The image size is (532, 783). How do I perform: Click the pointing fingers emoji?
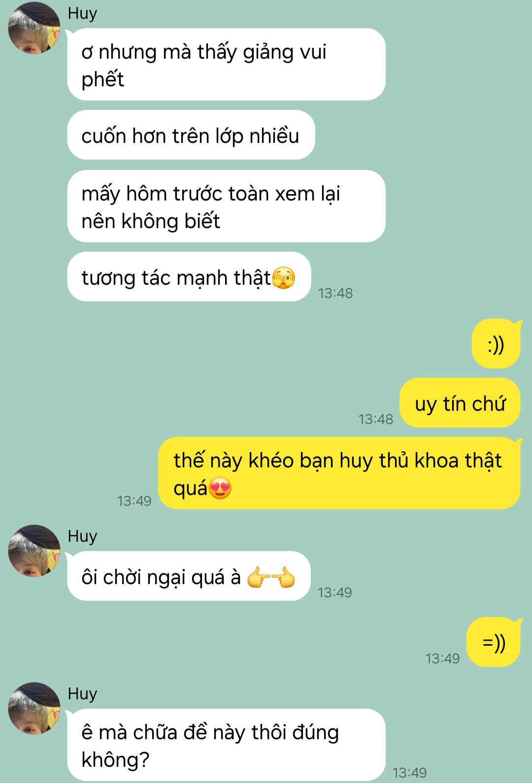click(271, 577)
